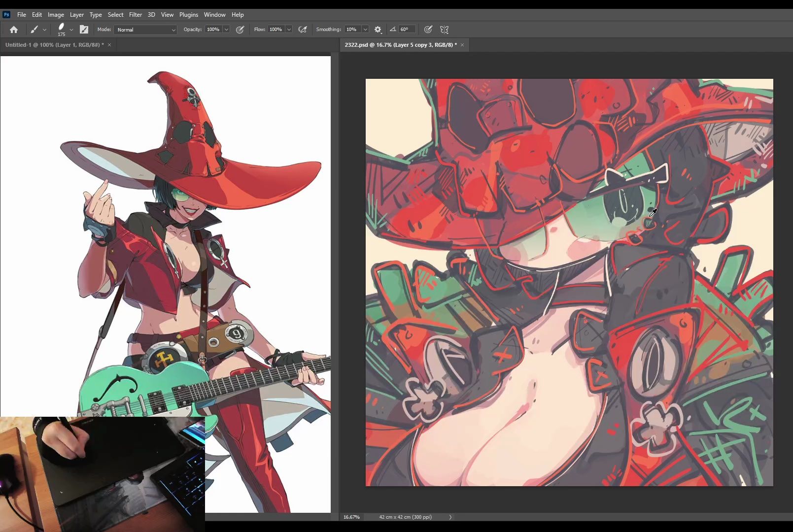Viewport: 793px width, 532px height.
Task: Click the Photoshop Ps logo icon
Action: tap(6, 15)
